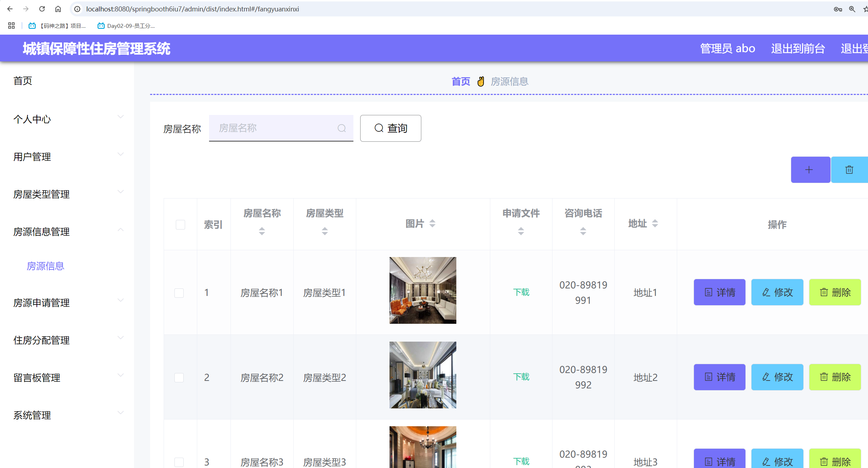Click the key icon in the browser address bar
This screenshot has width=868, height=468.
pyautogui.click(x=838, y=9)
